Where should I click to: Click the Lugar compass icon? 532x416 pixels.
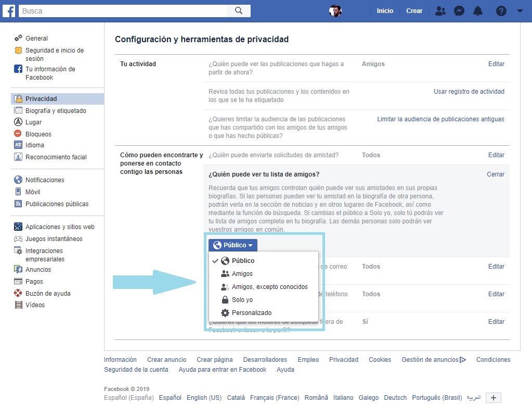point(18,122)
